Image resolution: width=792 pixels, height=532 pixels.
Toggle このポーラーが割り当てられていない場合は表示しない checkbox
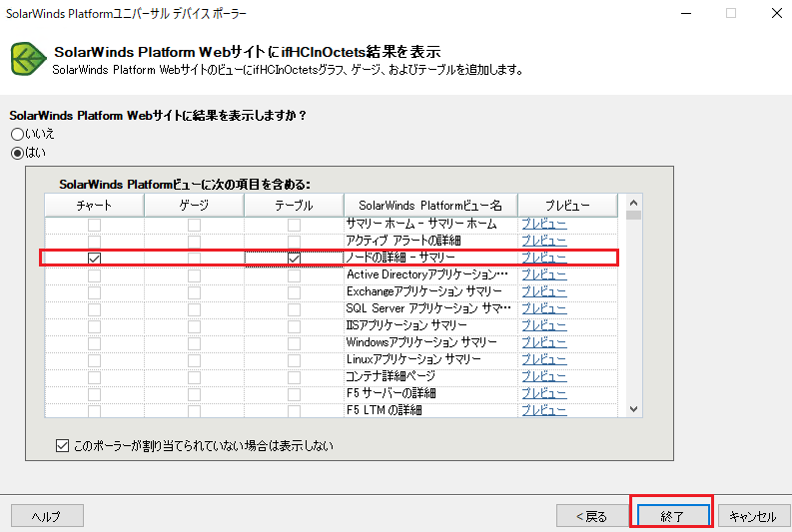62,446
